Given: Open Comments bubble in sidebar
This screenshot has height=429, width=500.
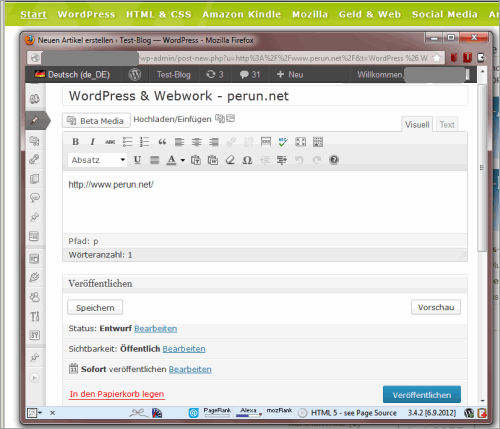Looking at the screenshot, I should point(35,198).
